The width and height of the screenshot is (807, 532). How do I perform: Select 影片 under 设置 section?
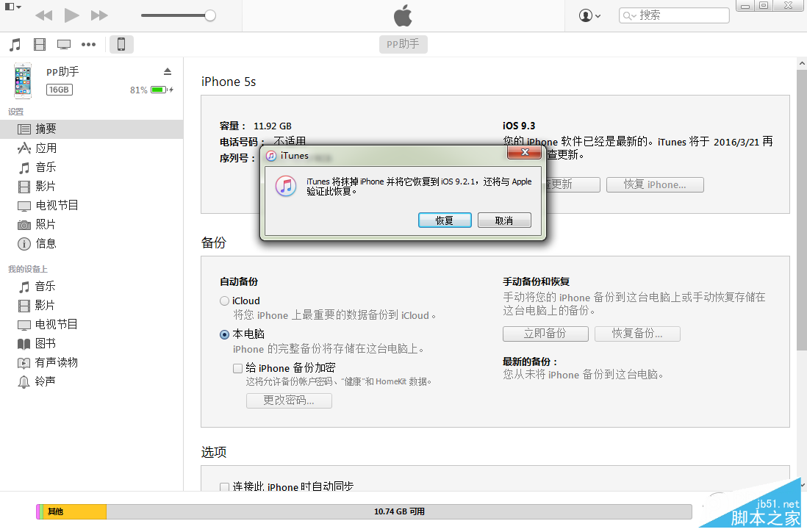pos(92,186)
